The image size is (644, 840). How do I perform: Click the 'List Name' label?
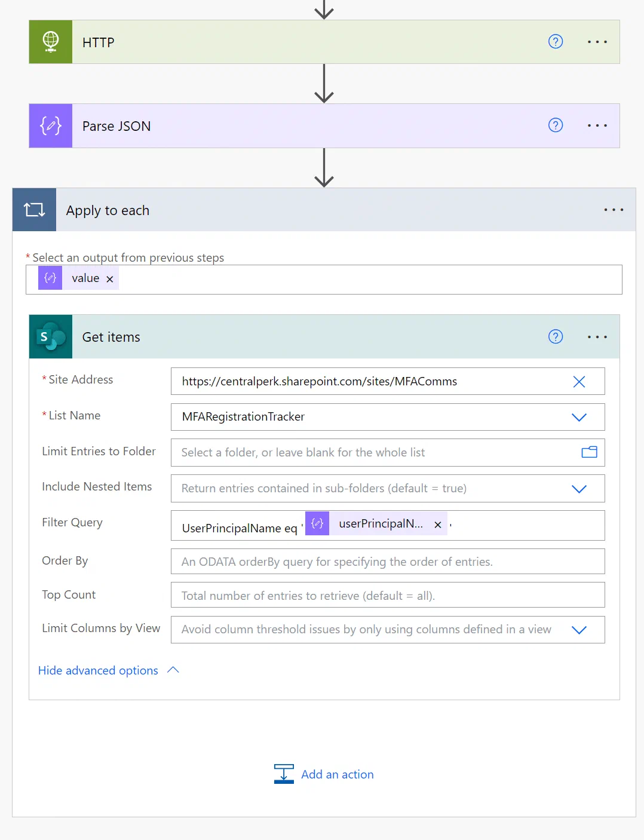[75, 415]
